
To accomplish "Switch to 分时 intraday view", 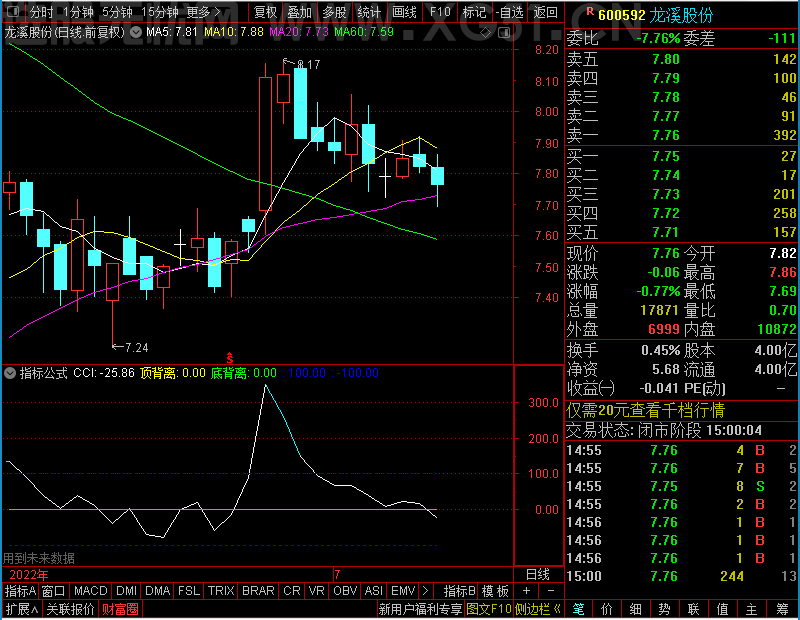I will [x=41, y=12].
